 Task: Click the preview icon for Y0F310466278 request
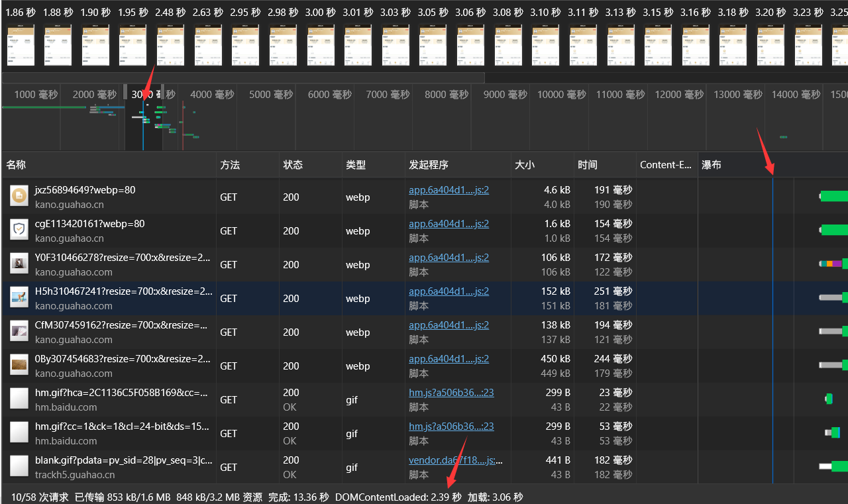[x=19, y=264]
